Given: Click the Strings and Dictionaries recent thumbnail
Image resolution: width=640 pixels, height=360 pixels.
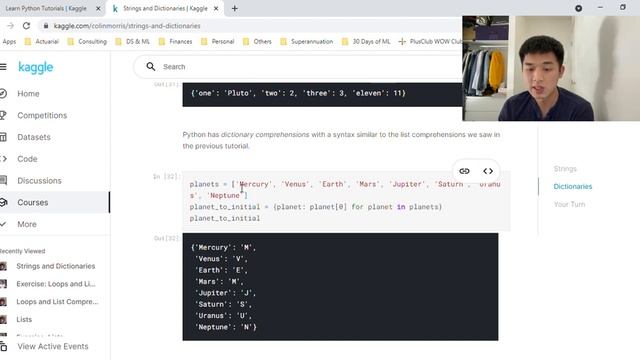Looking at the screenshot, I should pyautogui.click(x=3, y=266).
